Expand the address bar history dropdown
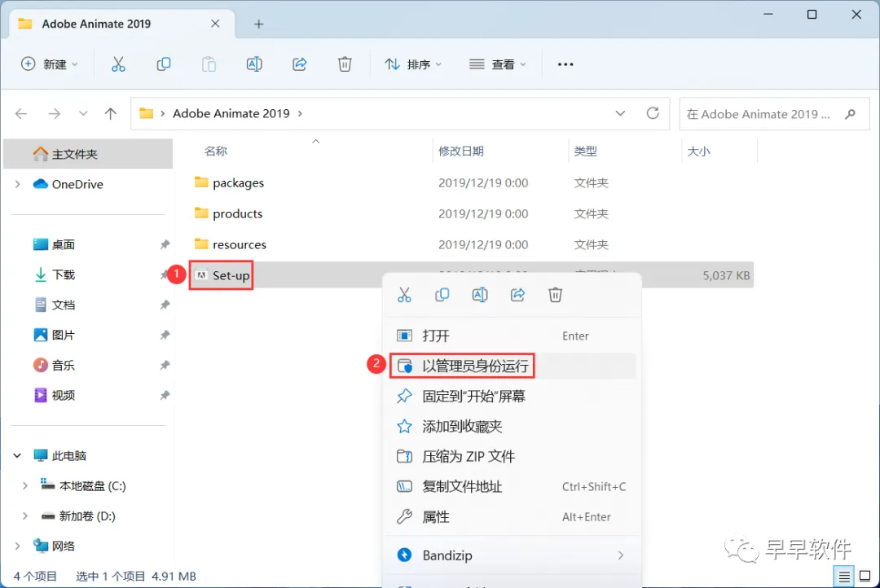This screenshot has height=588, width=880. pyautogui.click(x=620, y=113)
